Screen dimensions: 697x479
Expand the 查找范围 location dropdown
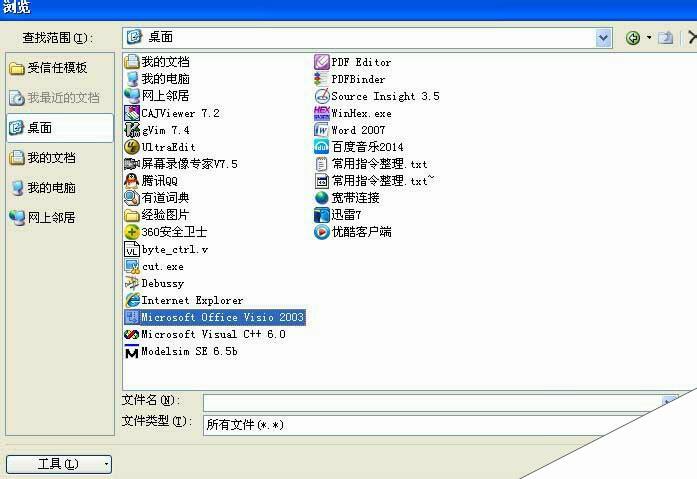pos(603,38)
